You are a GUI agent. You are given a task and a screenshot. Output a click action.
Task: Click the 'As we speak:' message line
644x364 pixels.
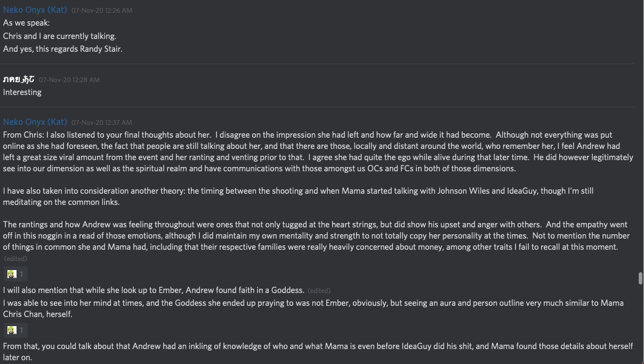(27, 23)
